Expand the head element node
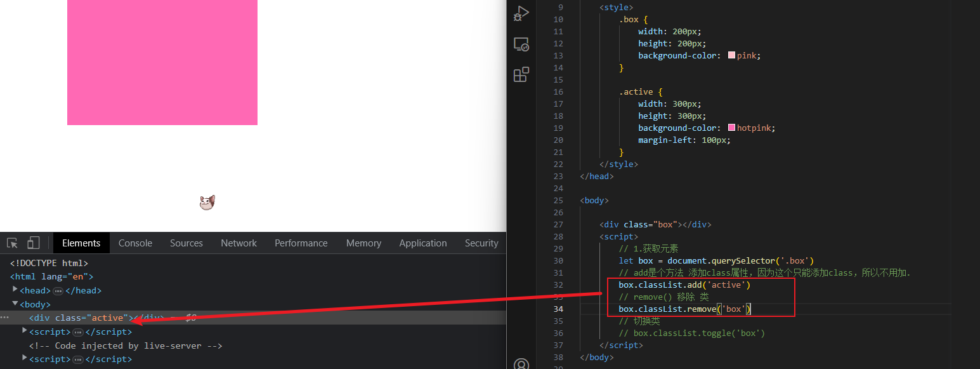 coord(15,290)
